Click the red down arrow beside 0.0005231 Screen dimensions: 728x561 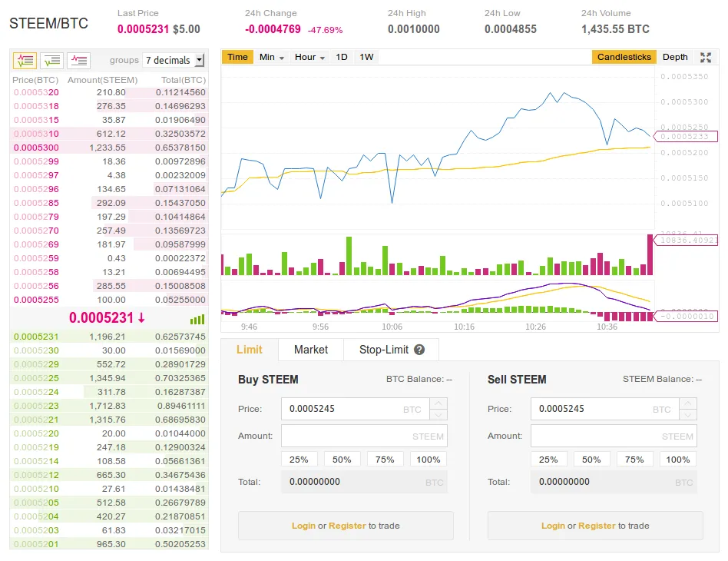pyautogui.click(x=141, y=318)
